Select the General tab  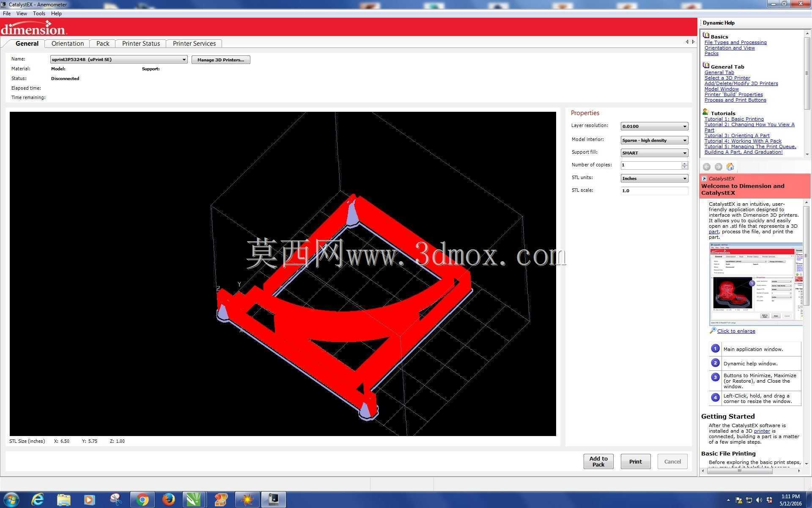coord(27,44)
